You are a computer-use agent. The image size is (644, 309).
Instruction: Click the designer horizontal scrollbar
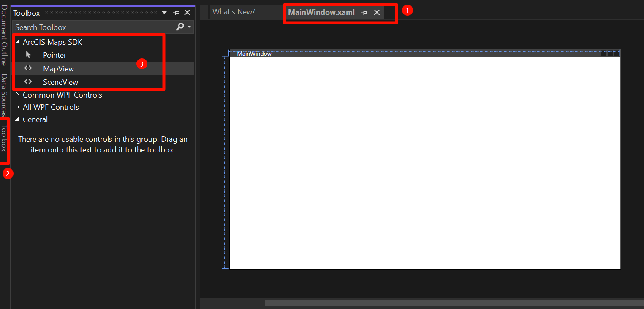click(454, 303)
